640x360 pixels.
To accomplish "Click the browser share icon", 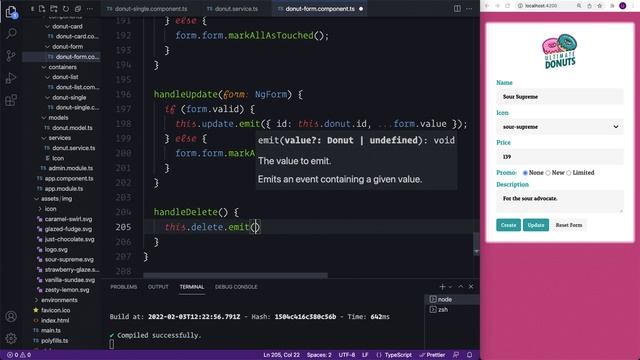I will pos(589,6).
